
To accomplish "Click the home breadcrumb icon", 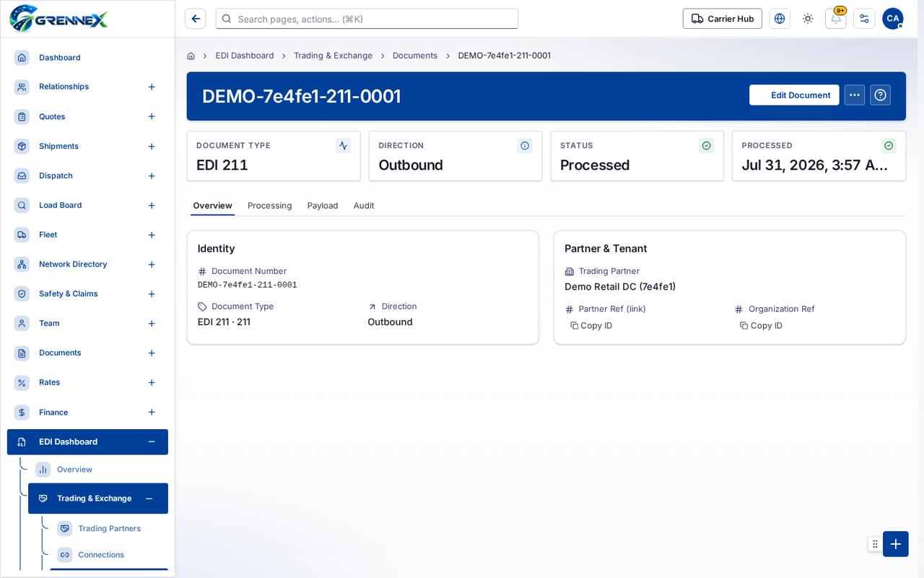I will click(x=191, y=56).
